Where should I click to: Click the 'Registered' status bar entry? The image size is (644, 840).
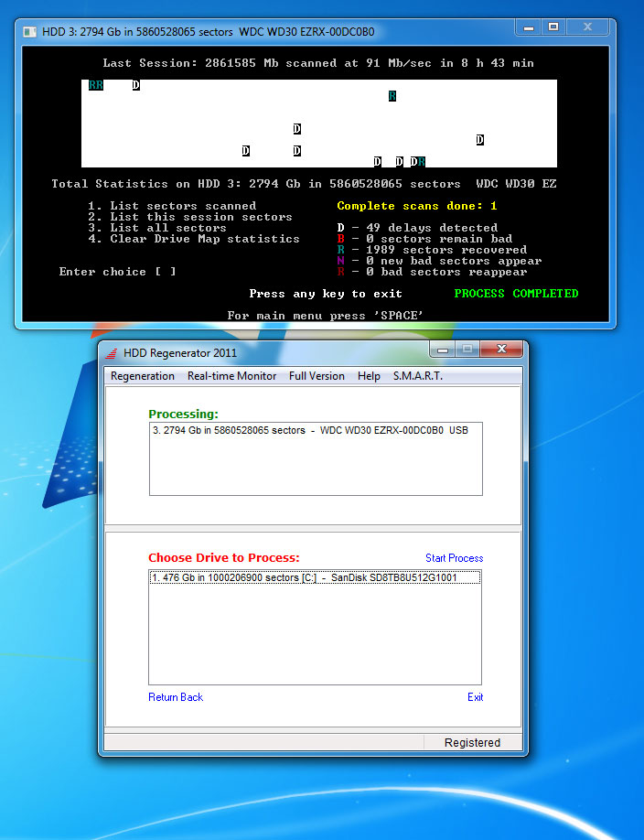pos(473,742)
